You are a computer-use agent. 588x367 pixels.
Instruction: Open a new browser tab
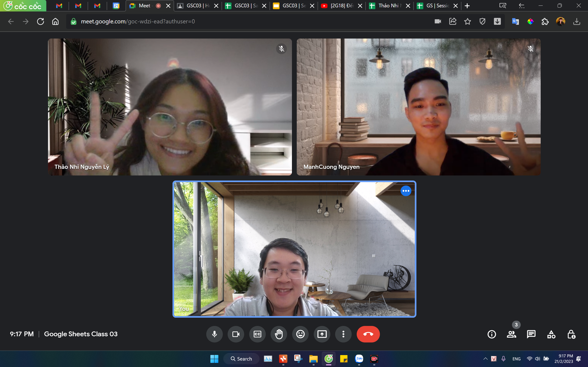[x=467, y=6]
